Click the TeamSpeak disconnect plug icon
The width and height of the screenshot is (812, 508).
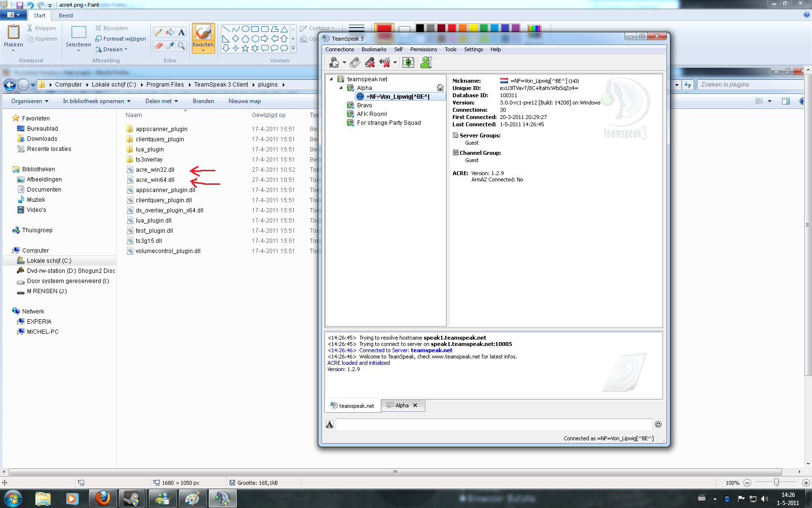point(355,62)
